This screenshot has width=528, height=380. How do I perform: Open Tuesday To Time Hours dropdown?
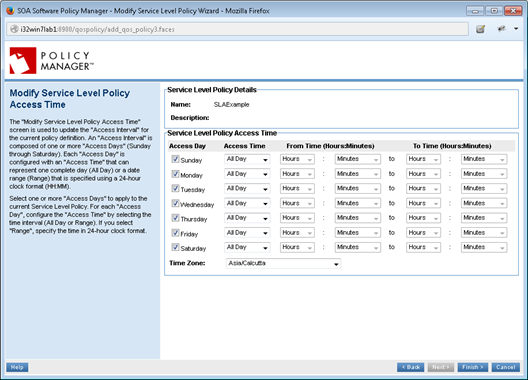pyautogui.click(x=423, y=188)
